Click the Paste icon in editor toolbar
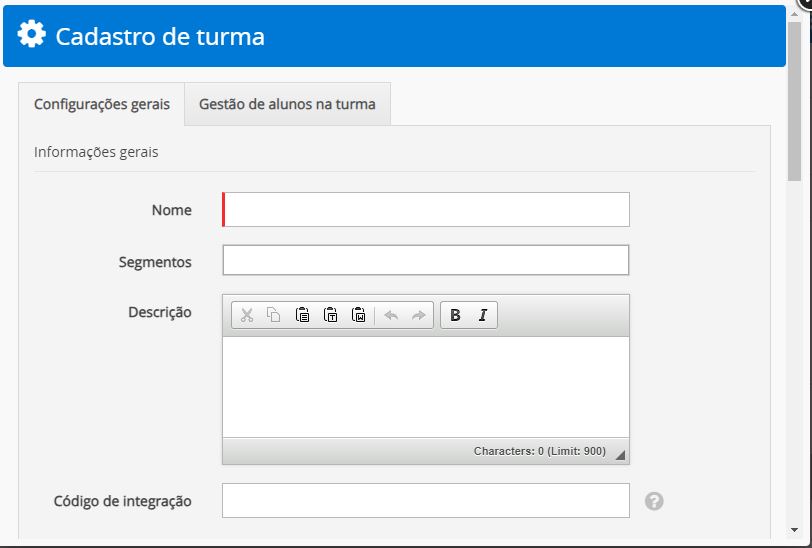The width and height of the screenshot is (812, 548). (302, 315)
